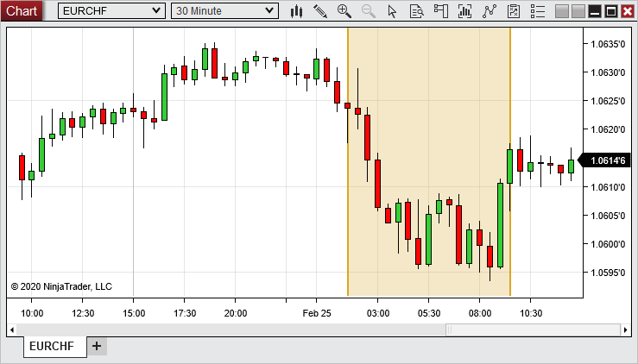Select the cursor pointer tool
638x364 pixels.
click(x=393, y=11)
